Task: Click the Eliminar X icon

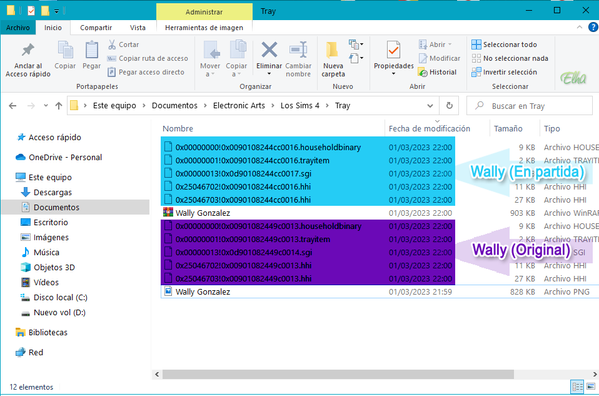Action: tap(269, 50)
